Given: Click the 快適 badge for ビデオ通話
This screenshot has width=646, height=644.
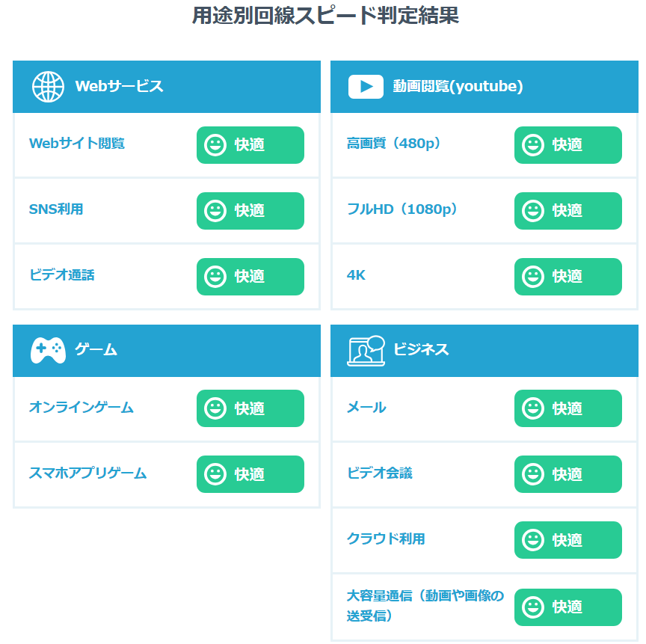Looking at the screenshot, I should [250, 277].
